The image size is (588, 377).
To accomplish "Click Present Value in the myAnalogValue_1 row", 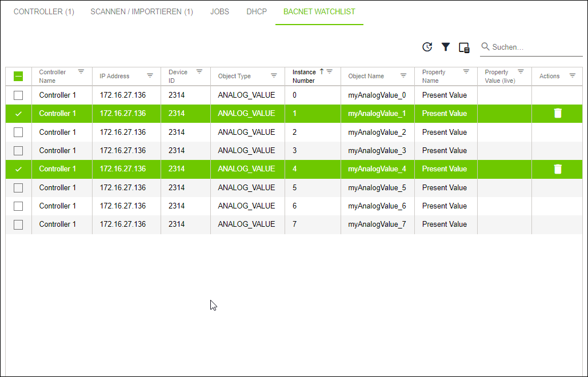I will point(445,114).
